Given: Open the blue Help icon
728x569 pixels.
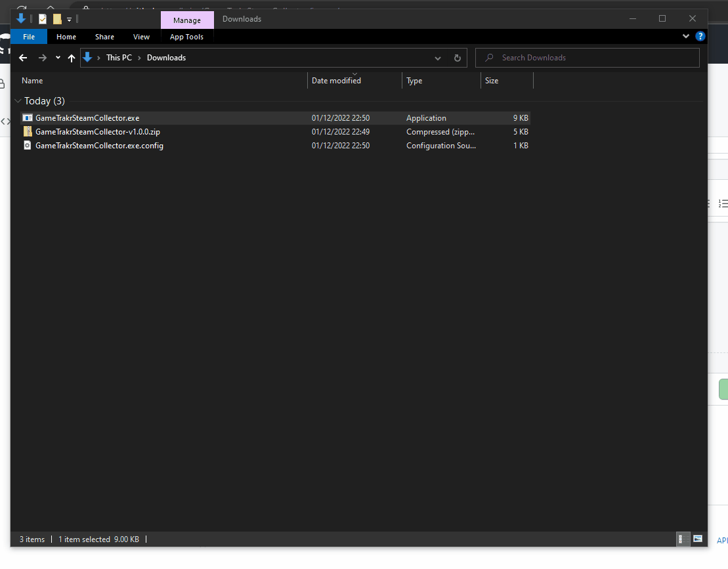Looking at the screenshot, I should point(700,36).
